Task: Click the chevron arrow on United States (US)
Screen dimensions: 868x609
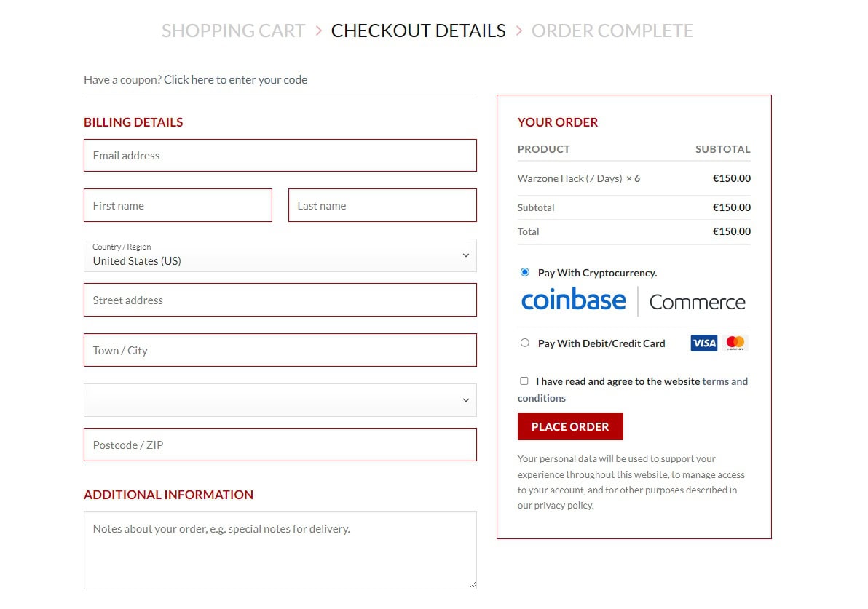Action: (x=466, y=255)
